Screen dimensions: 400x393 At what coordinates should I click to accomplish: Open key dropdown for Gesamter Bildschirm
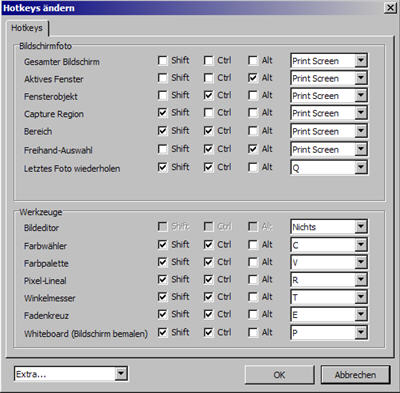361,61
